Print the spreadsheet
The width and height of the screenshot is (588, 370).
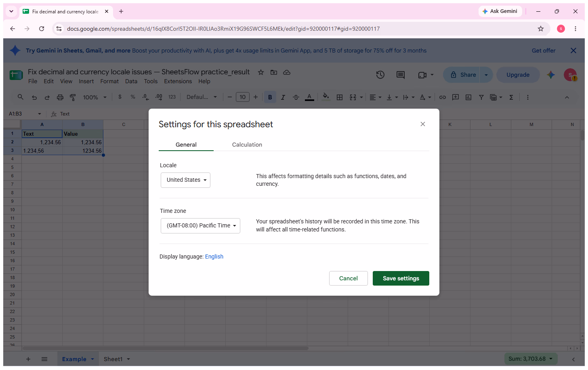60,97
